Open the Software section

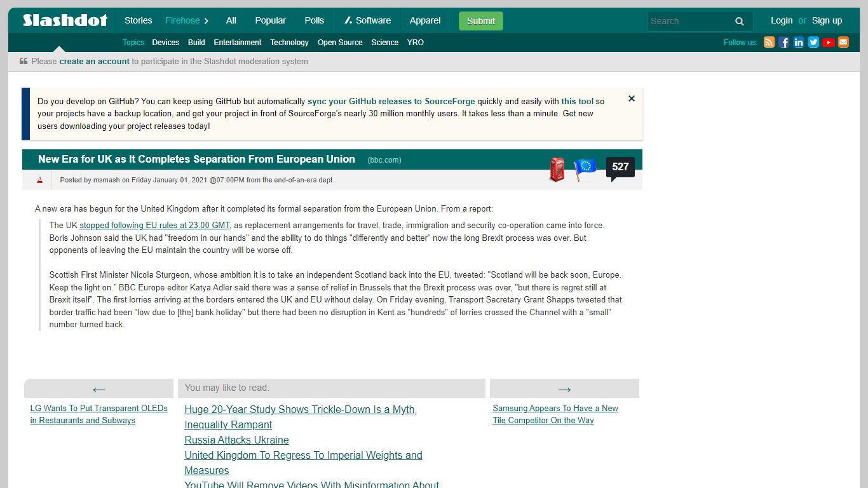(368, 20)
